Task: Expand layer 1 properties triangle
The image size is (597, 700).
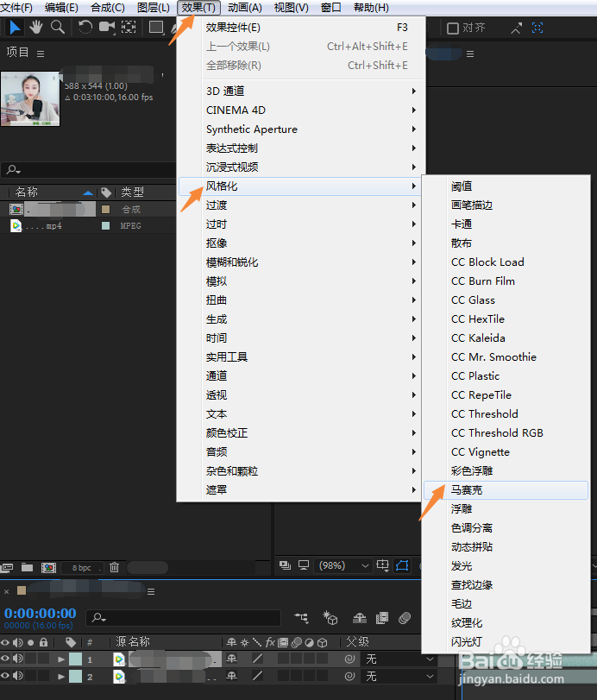Action: pos(61,659)
